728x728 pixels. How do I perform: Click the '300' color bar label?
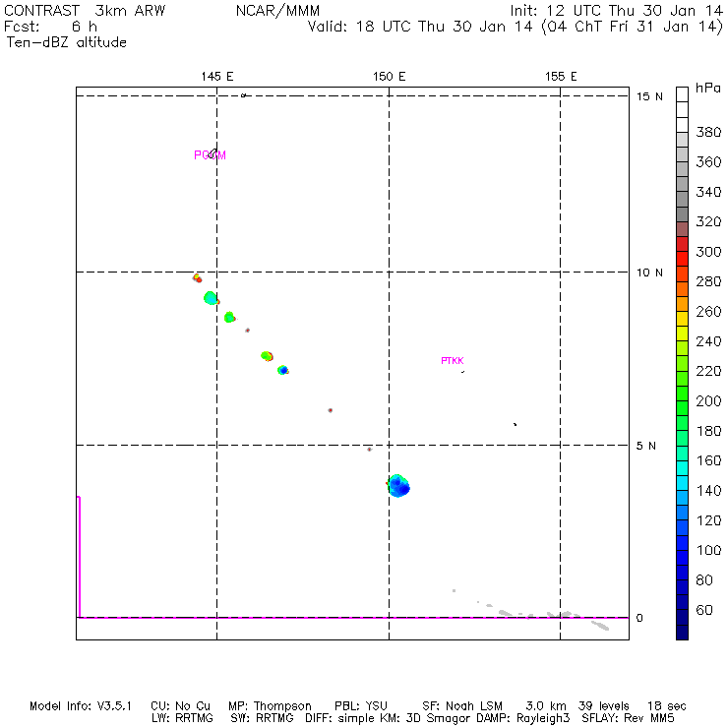point(708,252)
